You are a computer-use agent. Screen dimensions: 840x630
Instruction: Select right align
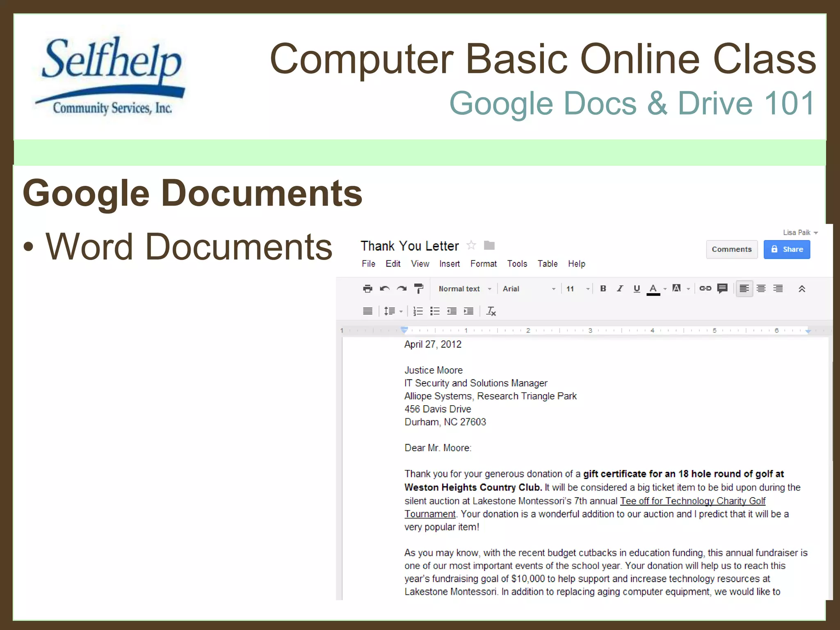778,289
